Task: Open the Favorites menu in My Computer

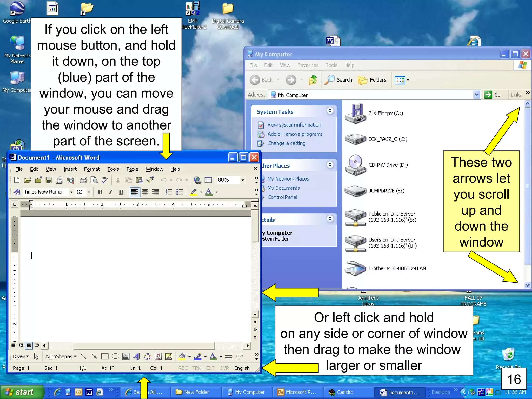Action: click(308, 65)
